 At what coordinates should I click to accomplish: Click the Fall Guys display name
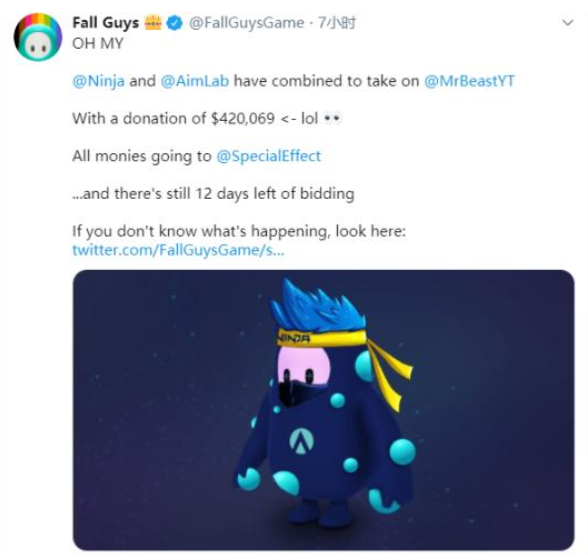(x=105, y=23)
